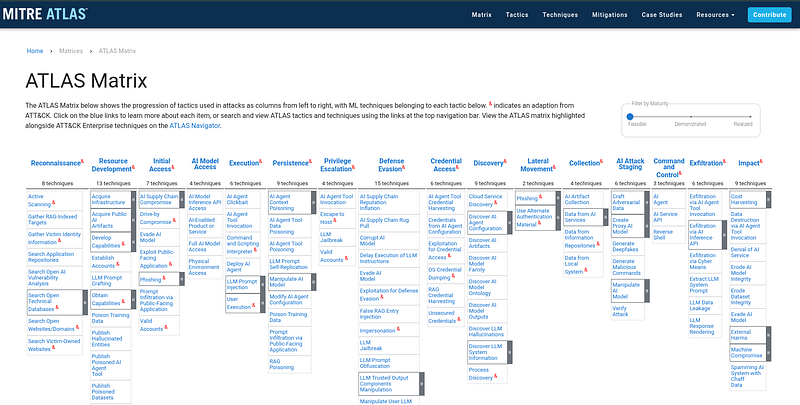Open Gather RAG-Indexed Targets technique
The image size is (800, 405).
(x=53, y=220)
